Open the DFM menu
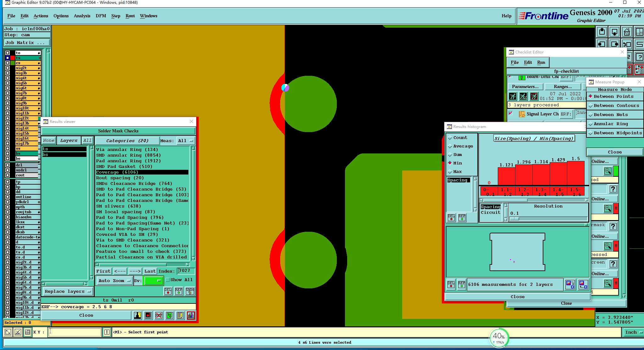Viewport: 644px width, 350px height. point(101,16)
